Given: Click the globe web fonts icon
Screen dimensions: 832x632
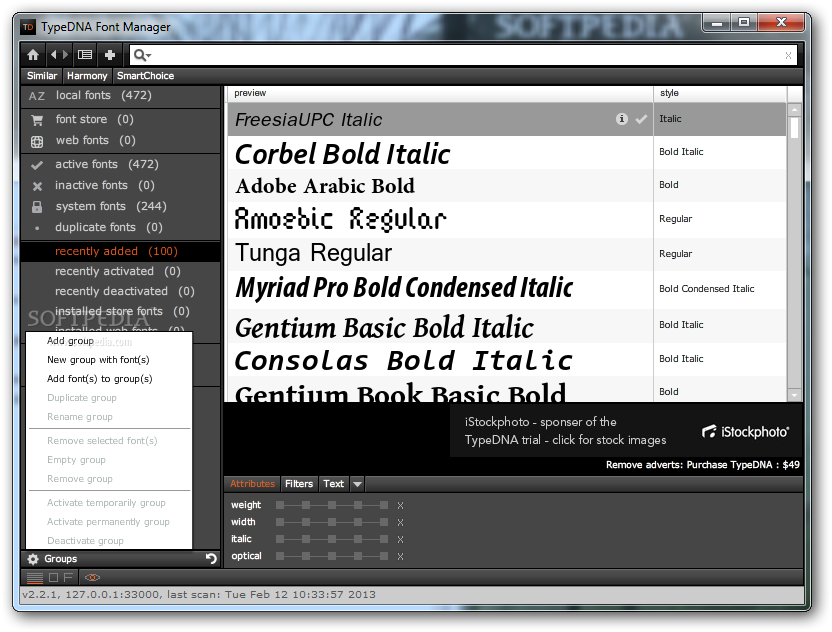Looking at the screenshot, I should [37, 142].
